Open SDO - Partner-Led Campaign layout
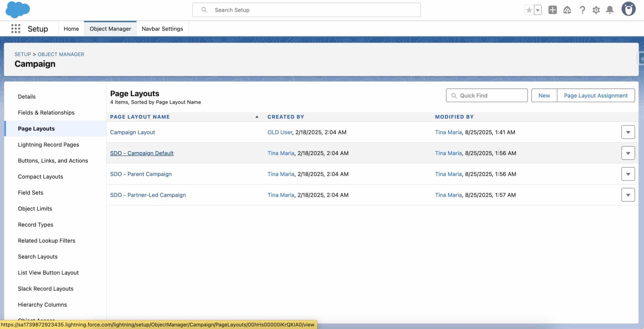The width and height of the screenshot is (644, 329). (148, 195)
